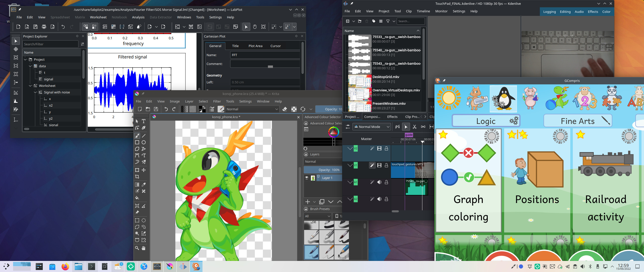The width and height of the screenshot is (644, 272).
Task: Select Krita's Fill bucket tool
Action: [x=137, y=198]
